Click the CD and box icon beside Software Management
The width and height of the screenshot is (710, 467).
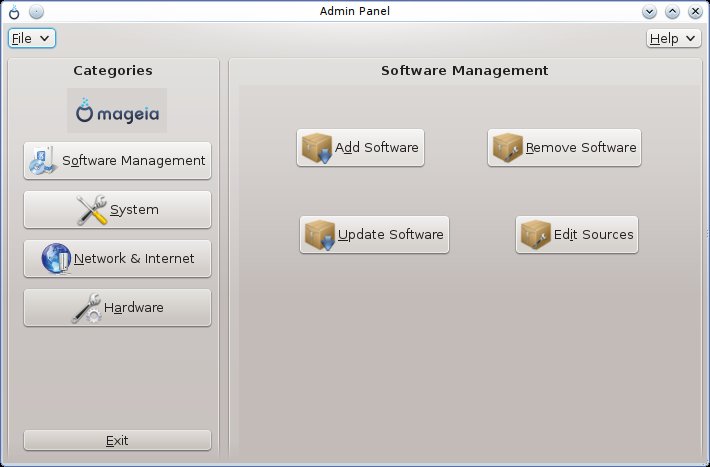click(x=43, y=161)
